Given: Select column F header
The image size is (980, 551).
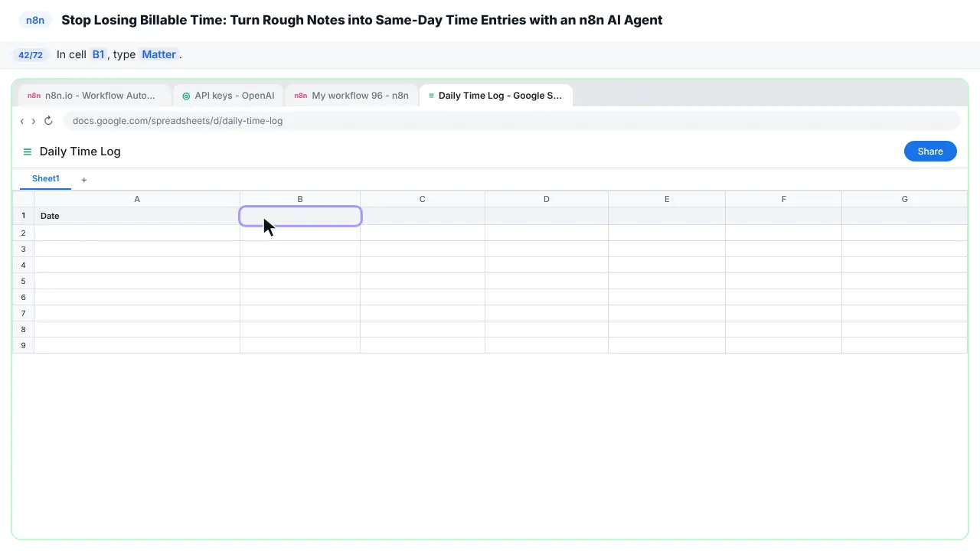Looking at the screenshot, I should point(783,199).
